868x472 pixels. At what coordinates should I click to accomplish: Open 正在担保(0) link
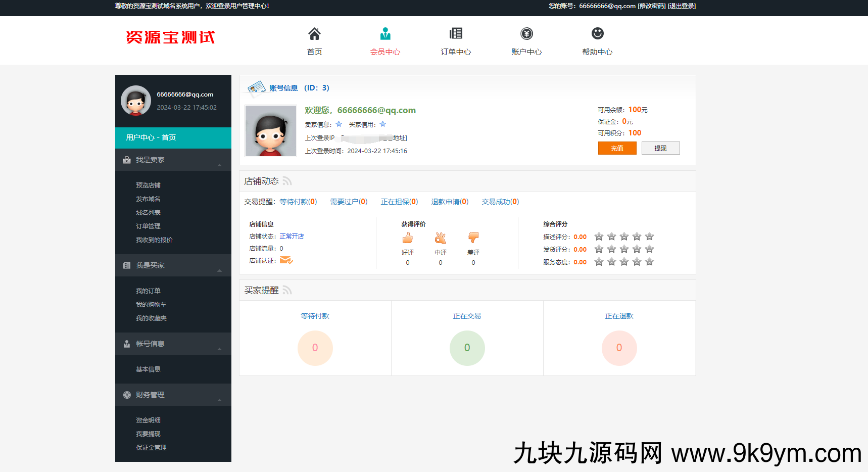pyautogui.click(x=399, y=202)
